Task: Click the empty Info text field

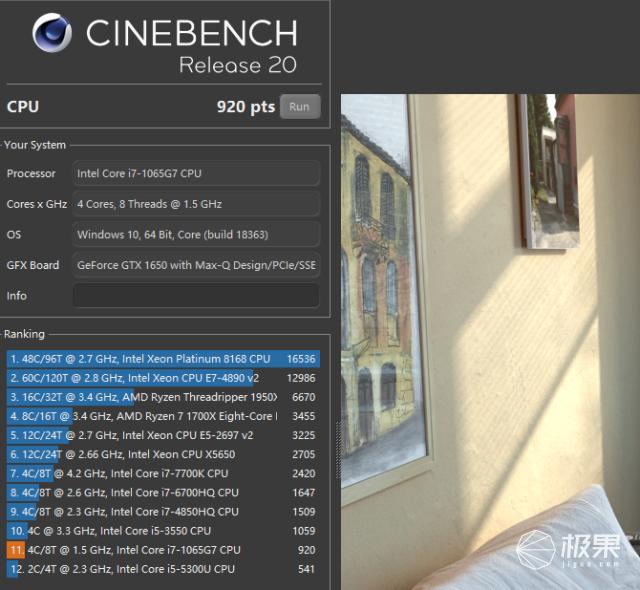Action: tap(196, 296)
